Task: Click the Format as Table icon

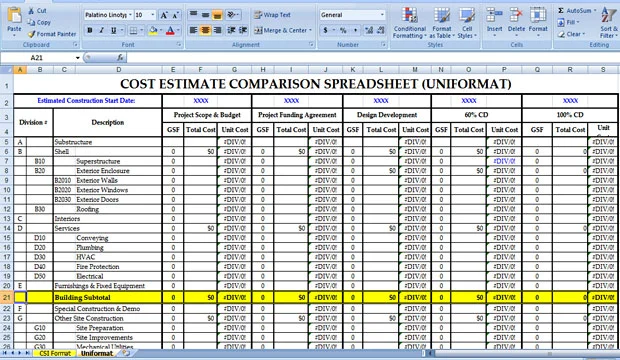Action: tap(441, 16)
